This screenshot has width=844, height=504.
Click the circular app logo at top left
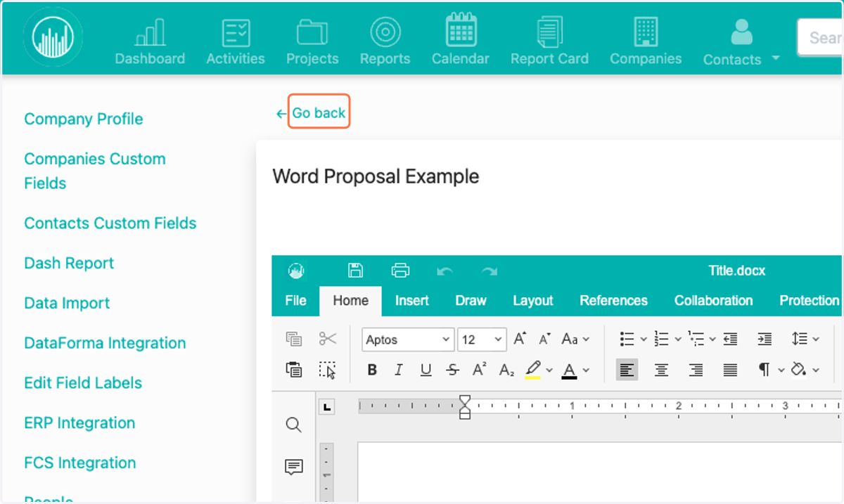52,37
